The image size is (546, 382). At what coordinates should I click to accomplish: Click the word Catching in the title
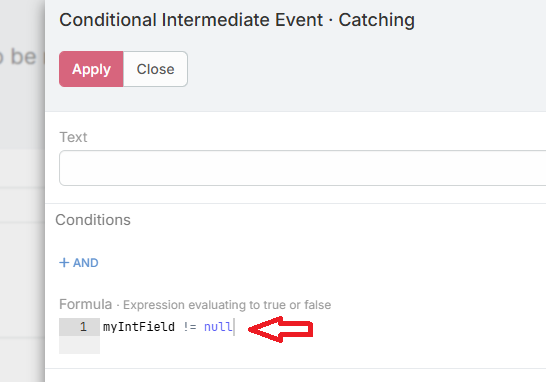(376, 20)
